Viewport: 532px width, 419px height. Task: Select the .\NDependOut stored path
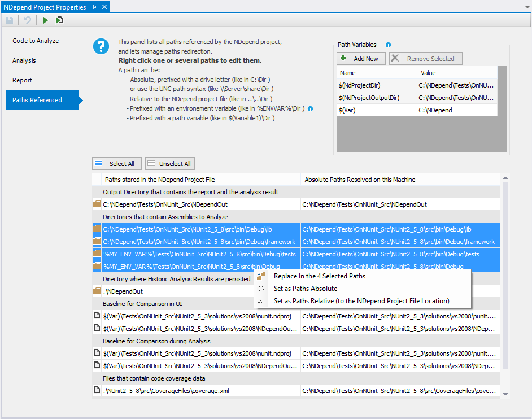(x=123, y=291)
